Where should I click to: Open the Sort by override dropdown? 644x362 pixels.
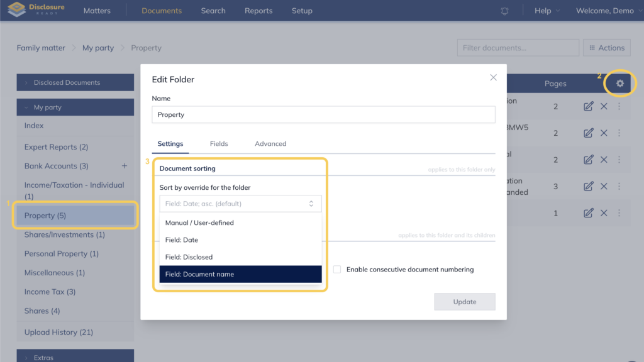tap(240, 204)
